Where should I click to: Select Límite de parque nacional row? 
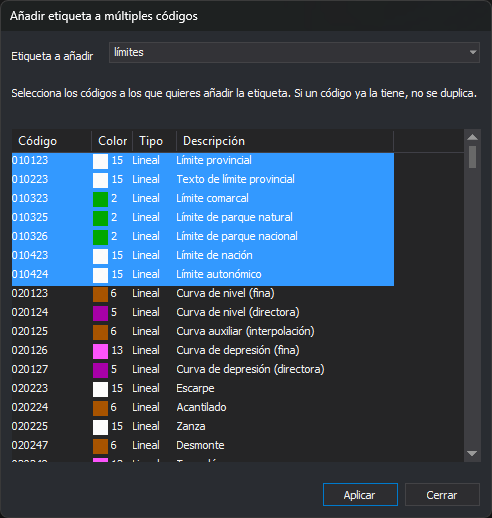coord(203,236)
